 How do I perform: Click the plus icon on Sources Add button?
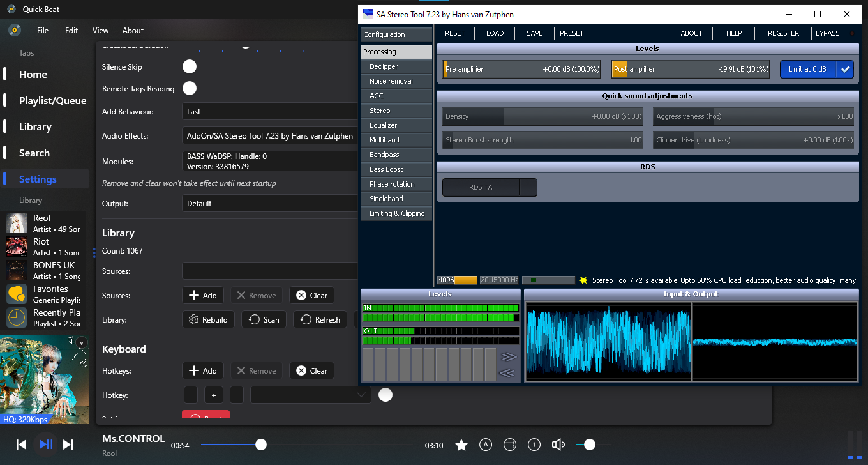(194, 295)
